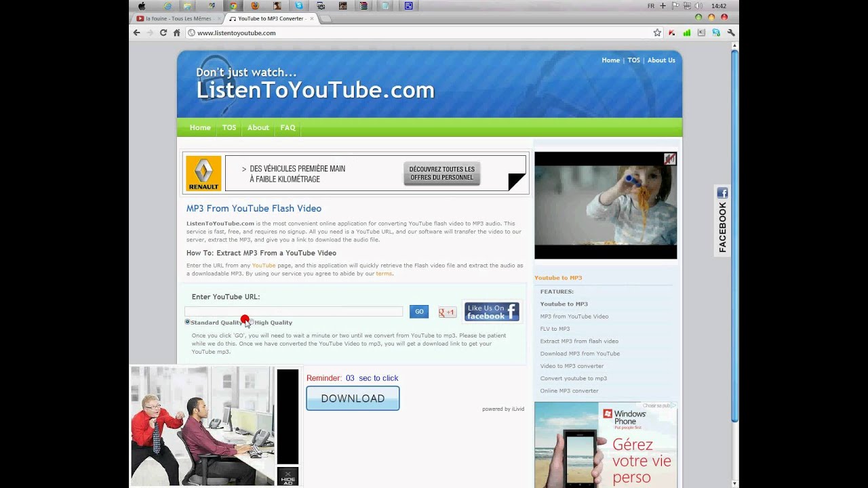Viewport: 868px width, 488px height.
Task: Select the High Quality option
Action: point(252,323)
